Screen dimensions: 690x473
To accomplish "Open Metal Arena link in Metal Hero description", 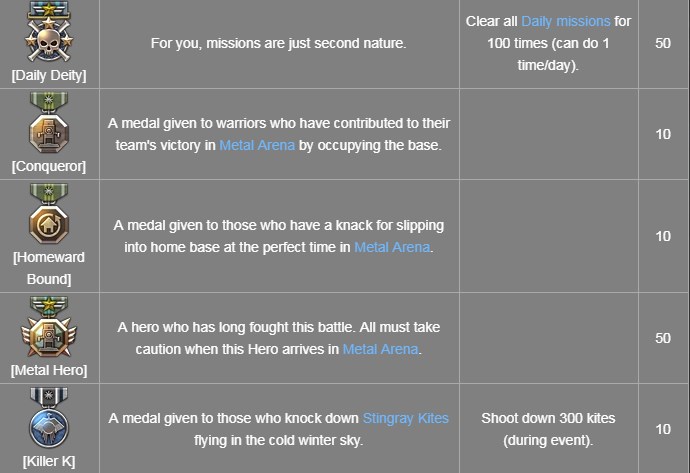I will [x=381, y=349].
